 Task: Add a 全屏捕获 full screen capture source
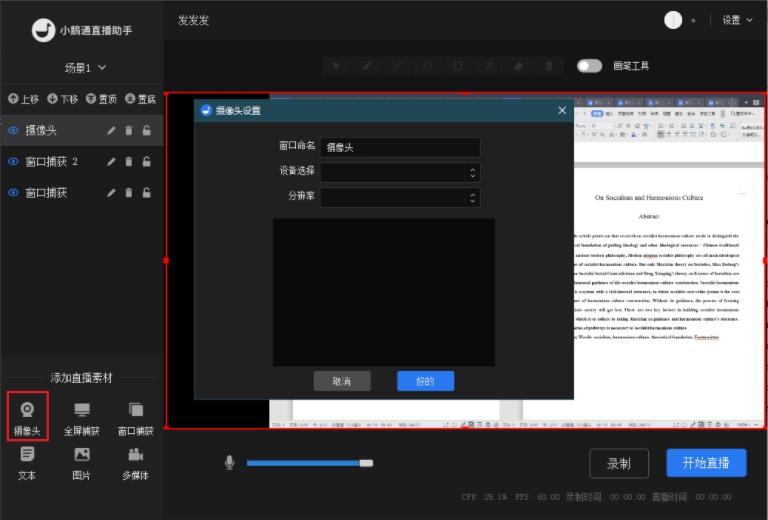point(81,418)
